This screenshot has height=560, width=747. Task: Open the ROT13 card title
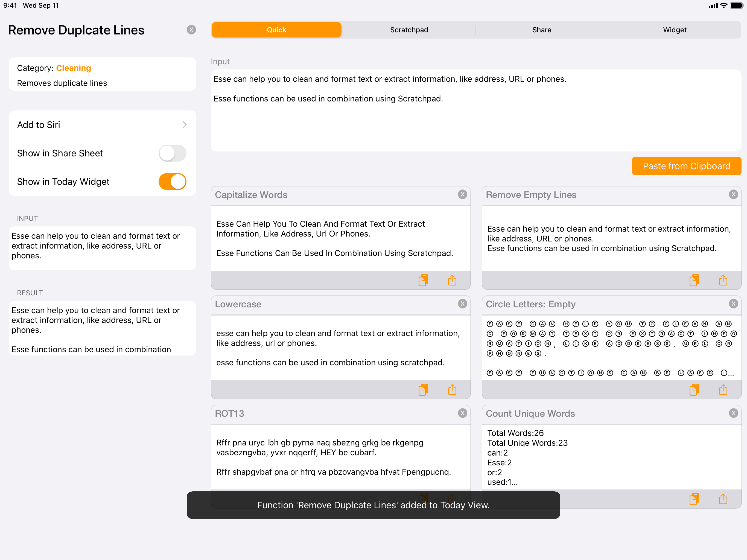click(229, 413)
